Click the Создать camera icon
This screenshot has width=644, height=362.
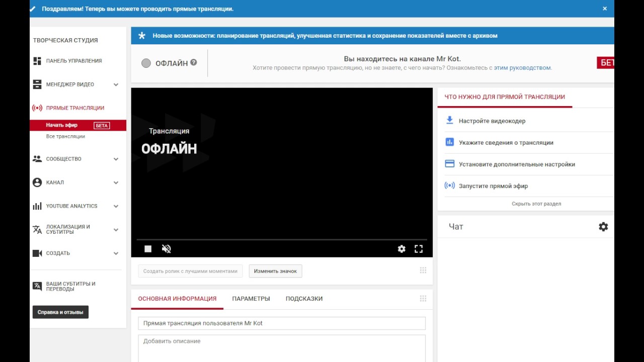tap(37, 253)
